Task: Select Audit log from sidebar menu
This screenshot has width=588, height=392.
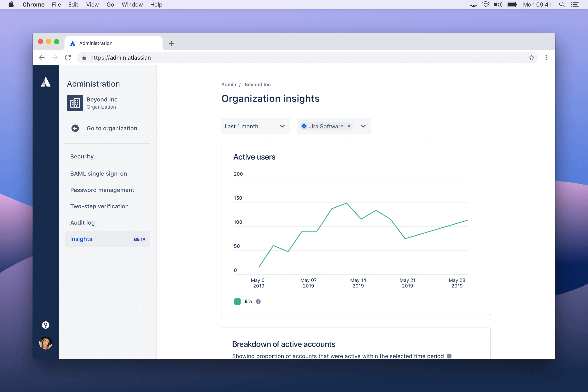Action: click(x=83, y=222)
